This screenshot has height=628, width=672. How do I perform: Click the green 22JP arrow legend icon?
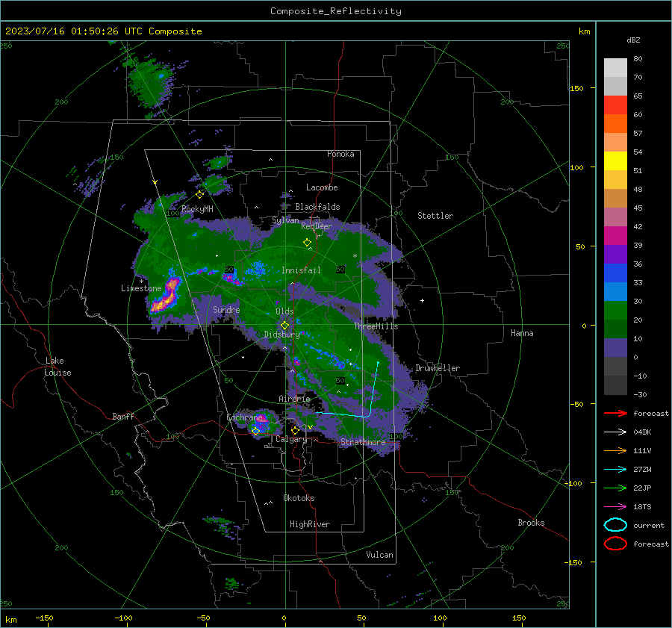pos(615,488)
